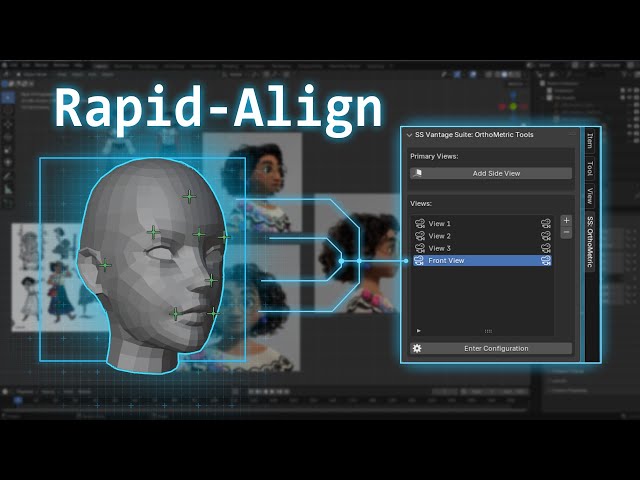Select View 1 in the Views list
The image size is (640, 480).
482,223
